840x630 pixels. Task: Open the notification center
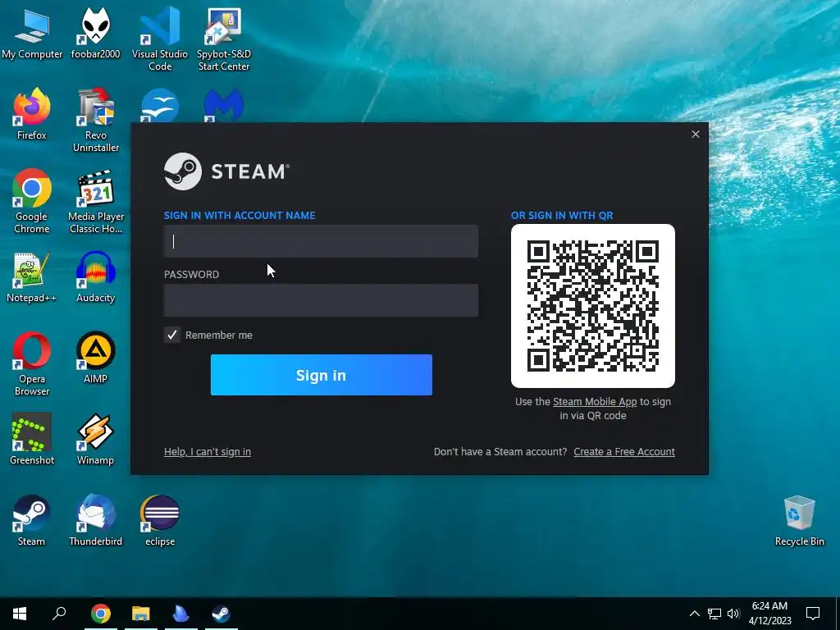point(813,614)
